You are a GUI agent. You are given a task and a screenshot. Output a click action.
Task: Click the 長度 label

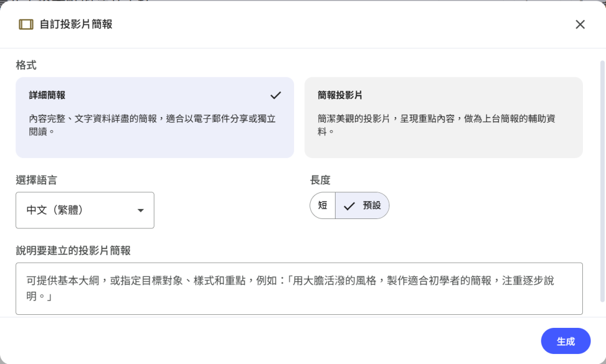tap(320, 180)
